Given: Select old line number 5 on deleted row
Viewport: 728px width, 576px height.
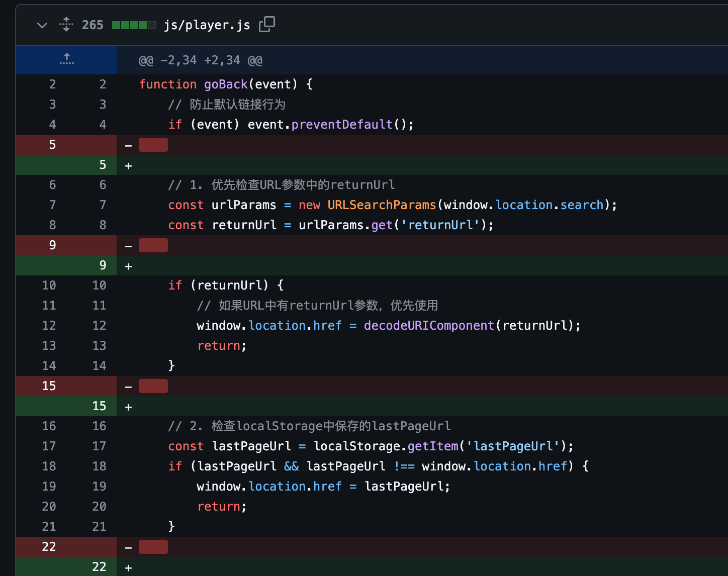Looking at the screenshot, I should point(52,145).
